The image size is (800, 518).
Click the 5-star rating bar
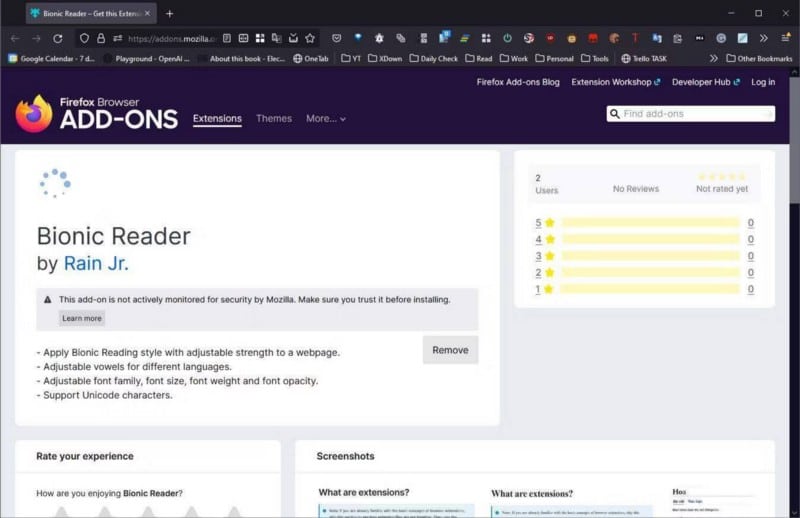[x=650, y=223]
